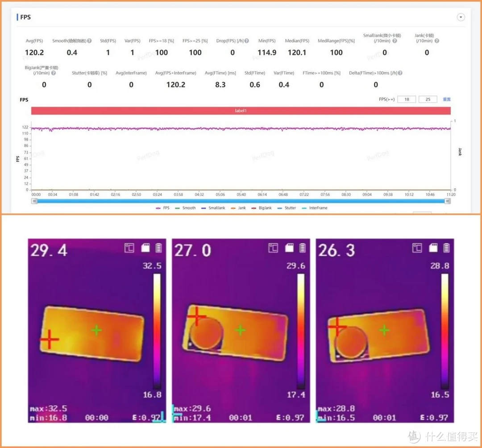Toggle Smooth series in chart legend
Image resolution: width=482 pixels, height=448 pixels.
click(x=185, y=208)
